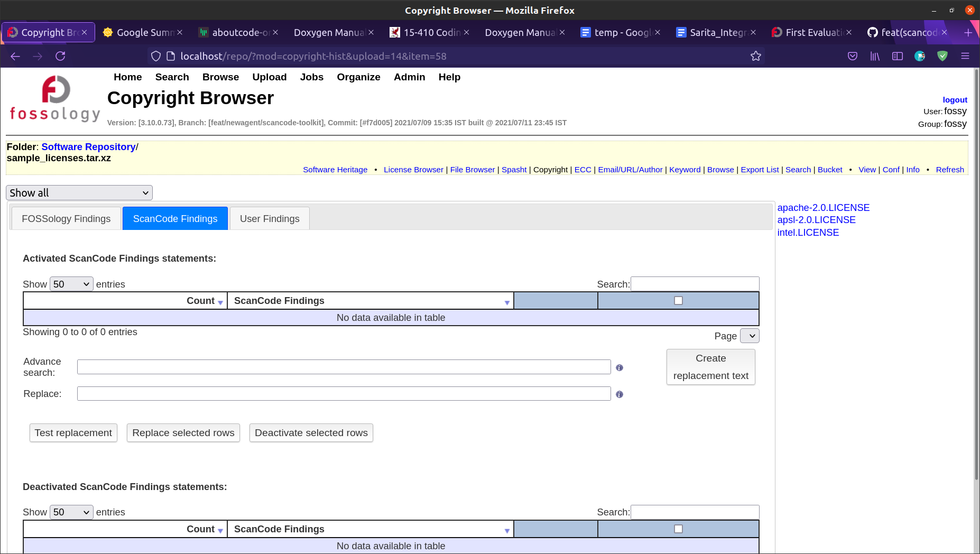Reload the current page
The height and width of the screenshot is (554, 980).
pyautogui.click(x=60, y=56)
